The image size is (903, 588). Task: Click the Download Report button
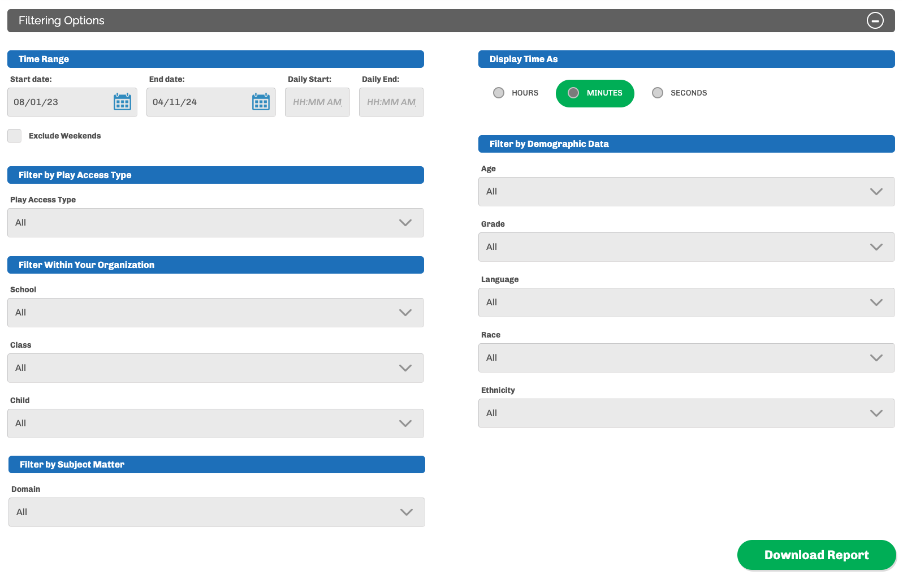tap(816, 555)
